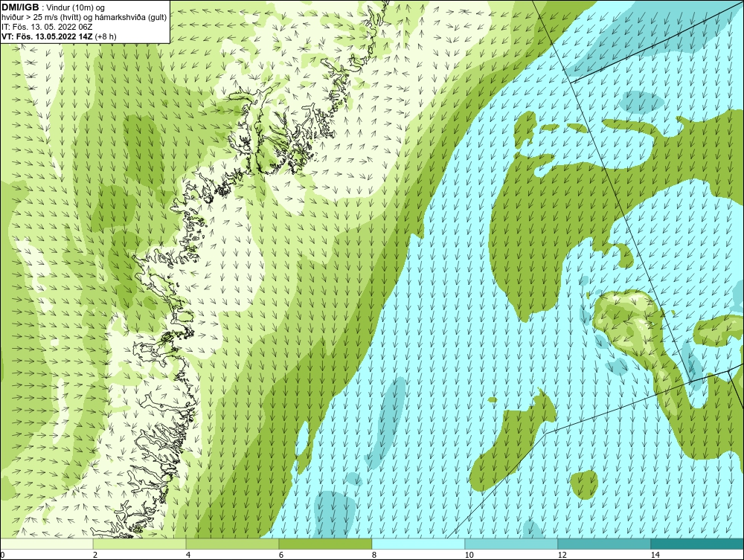Click the 'DMI/IGB' title text
Viewport: 744px width, 560px height.
(20, 7)
